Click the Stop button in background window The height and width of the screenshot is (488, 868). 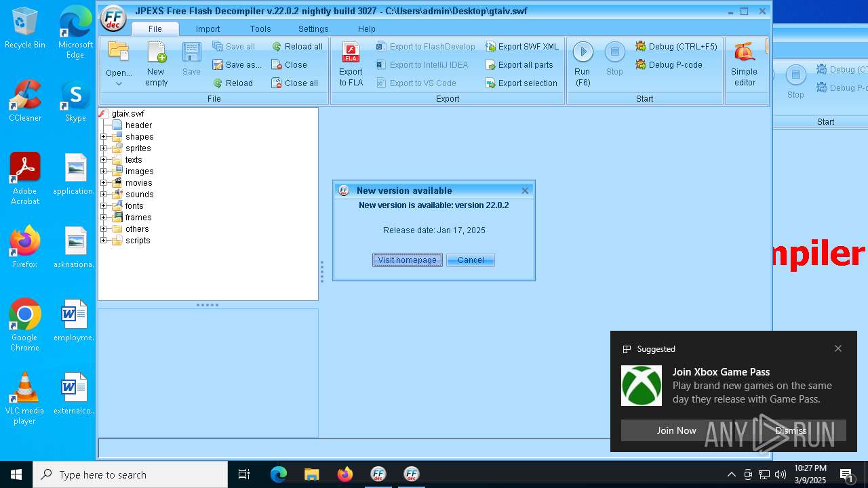[795, 81]
